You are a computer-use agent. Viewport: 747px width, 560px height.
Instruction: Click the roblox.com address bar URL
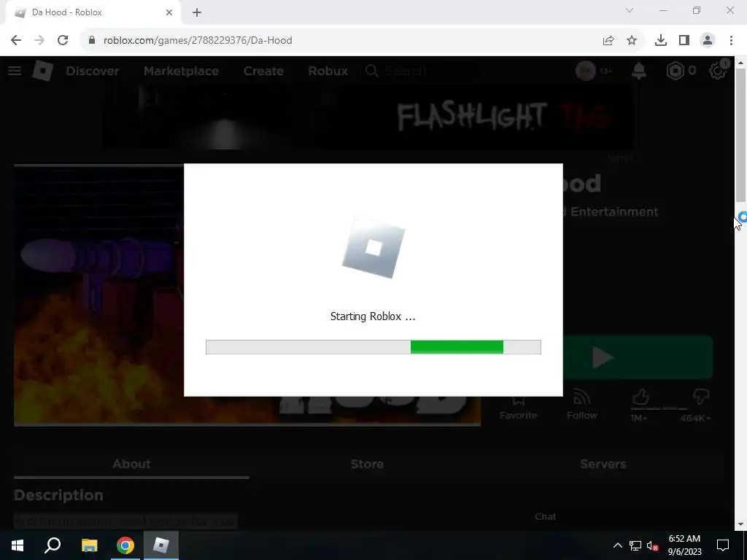[198, 40]
